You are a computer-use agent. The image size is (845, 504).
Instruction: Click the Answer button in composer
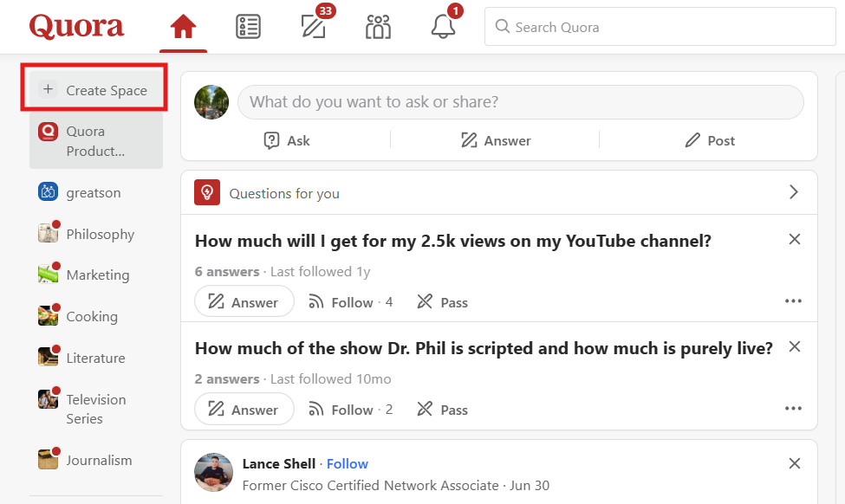(x=496, y=140)
